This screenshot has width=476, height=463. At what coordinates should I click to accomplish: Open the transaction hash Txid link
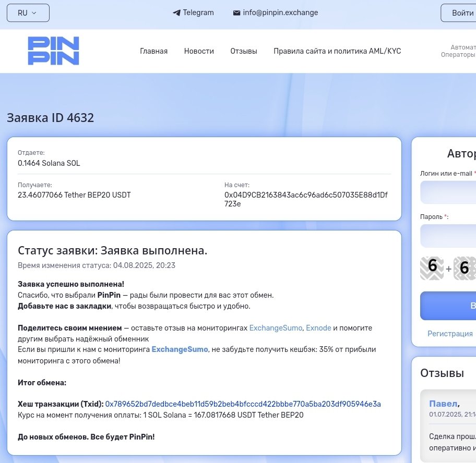pos(243,404)
